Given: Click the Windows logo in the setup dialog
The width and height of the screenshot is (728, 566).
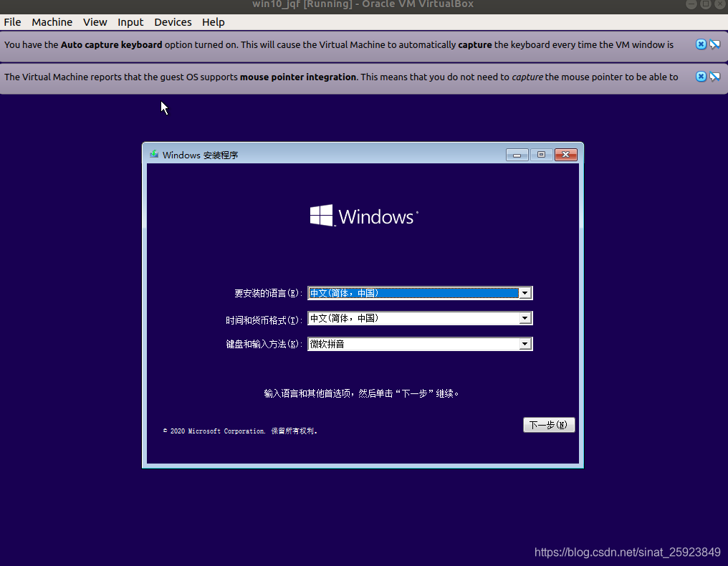Looking at the screenshot, I should (364, 216).
